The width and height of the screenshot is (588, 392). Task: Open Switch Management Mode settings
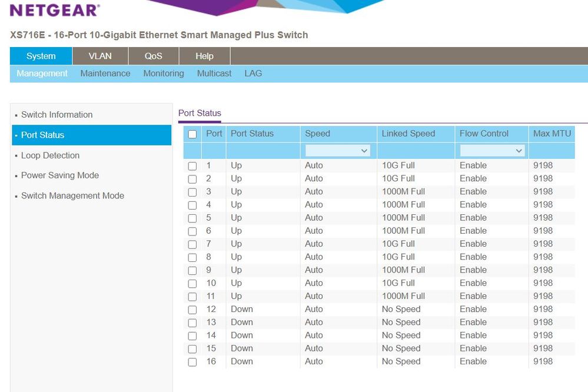72,196
